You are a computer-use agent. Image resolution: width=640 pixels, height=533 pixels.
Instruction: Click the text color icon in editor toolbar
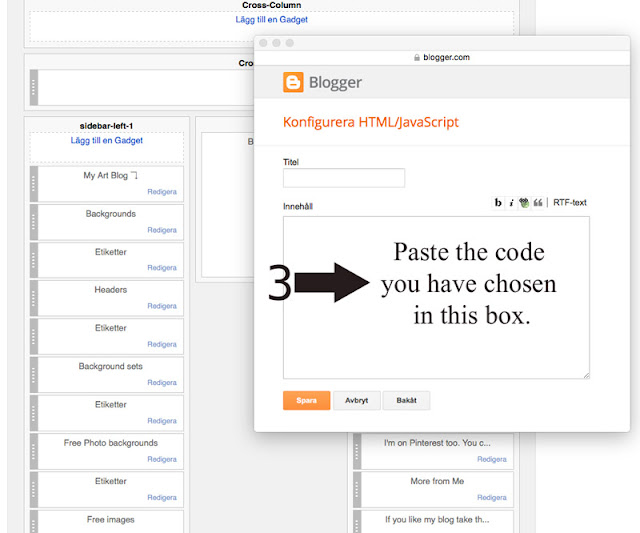(524, 202)
